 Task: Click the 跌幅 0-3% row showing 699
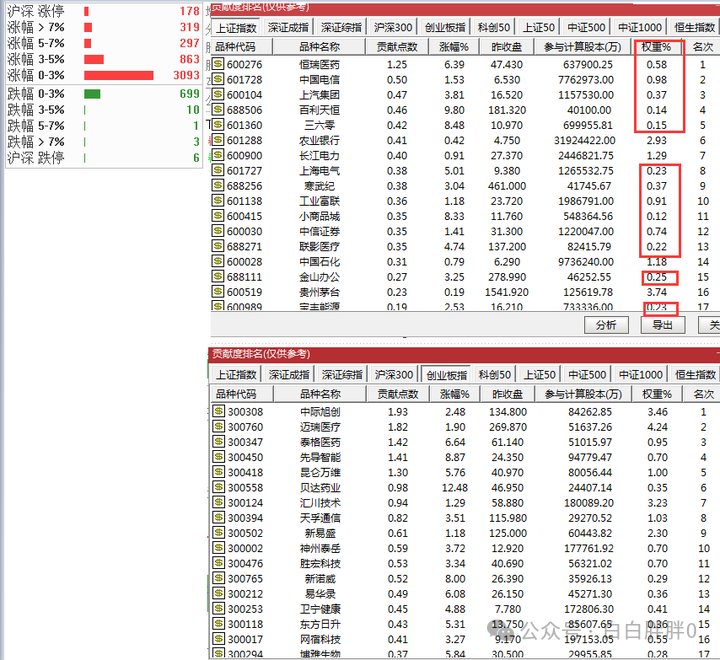pos(103,94)
